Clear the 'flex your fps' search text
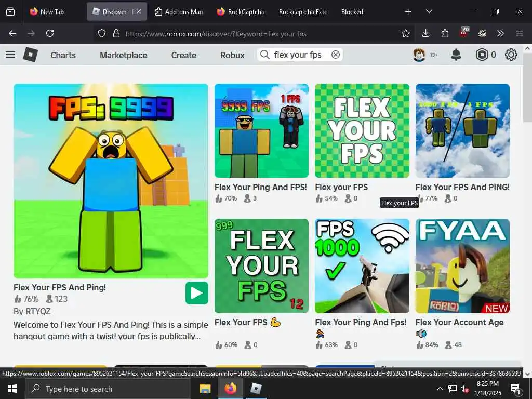 pyautogui.click(x=336, y=55)
